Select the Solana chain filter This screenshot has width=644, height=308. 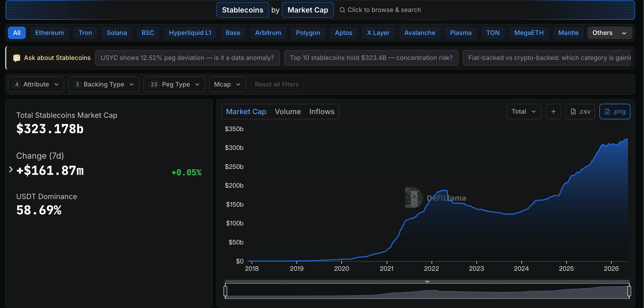[x=117, y=33]
